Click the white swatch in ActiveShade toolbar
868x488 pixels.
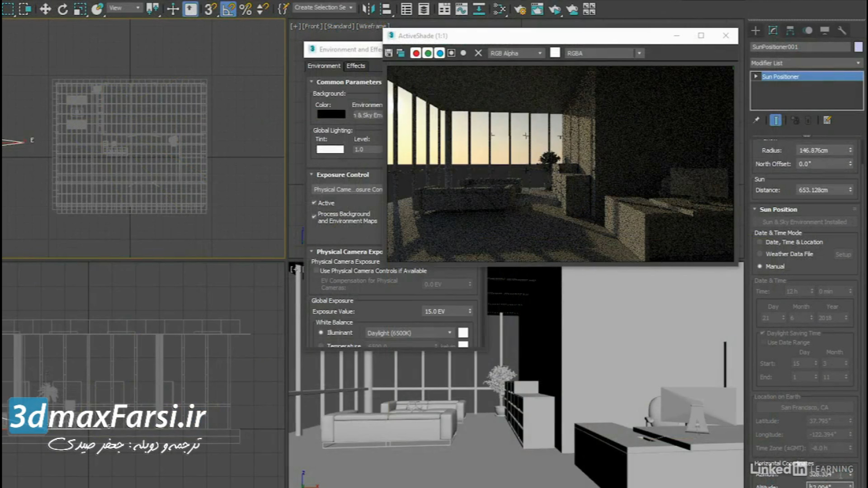coord(555,53)
